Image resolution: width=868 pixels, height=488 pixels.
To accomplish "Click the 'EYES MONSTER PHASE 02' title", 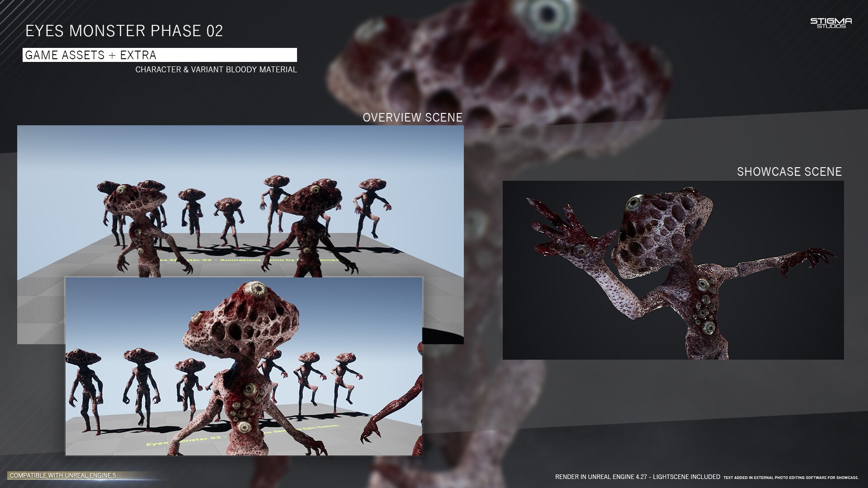I will click(124, 31).
